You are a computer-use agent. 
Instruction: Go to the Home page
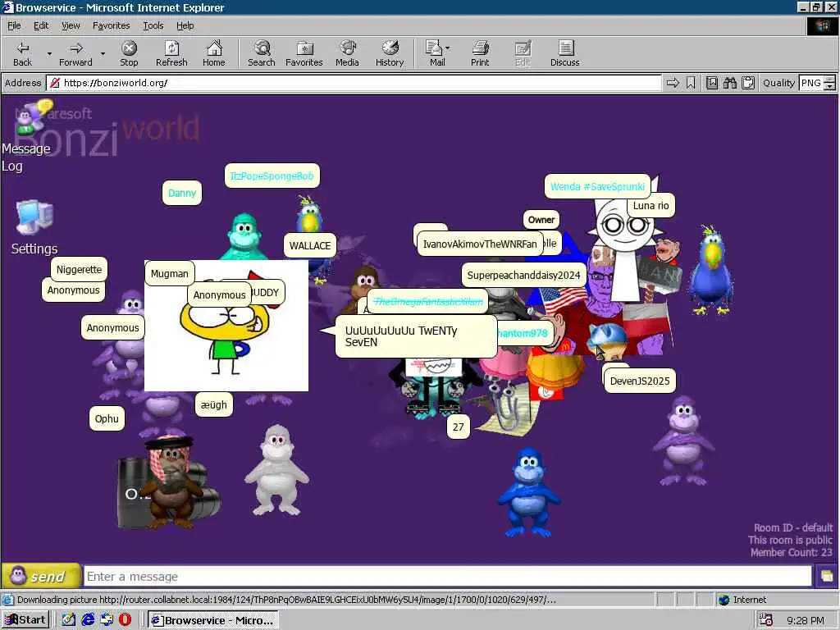(x=214, y=53)
